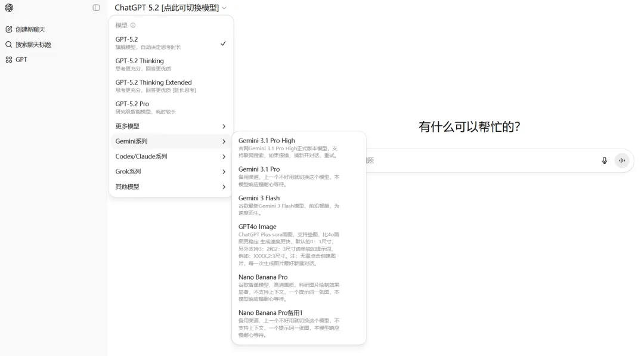This screenshot has height=356, width=644.
Task: Expand the 更多模型 submenu arrow
Action: pos(224,126)
